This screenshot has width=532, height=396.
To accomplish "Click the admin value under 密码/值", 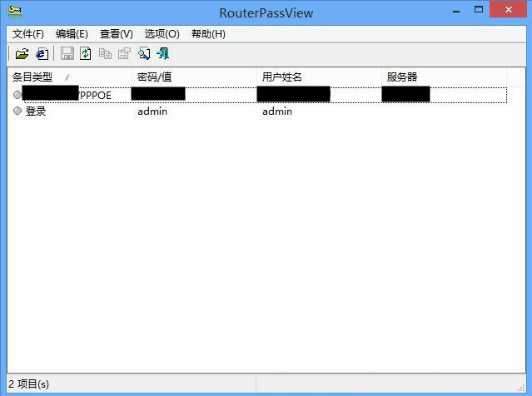I will (152, 111).
